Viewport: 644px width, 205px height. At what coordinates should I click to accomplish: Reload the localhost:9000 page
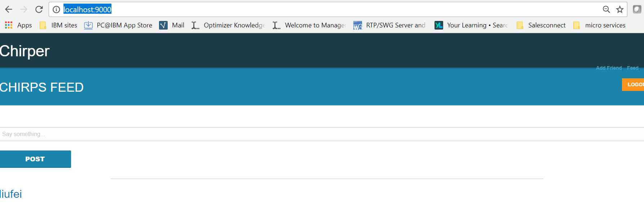[x=39, y=9]
